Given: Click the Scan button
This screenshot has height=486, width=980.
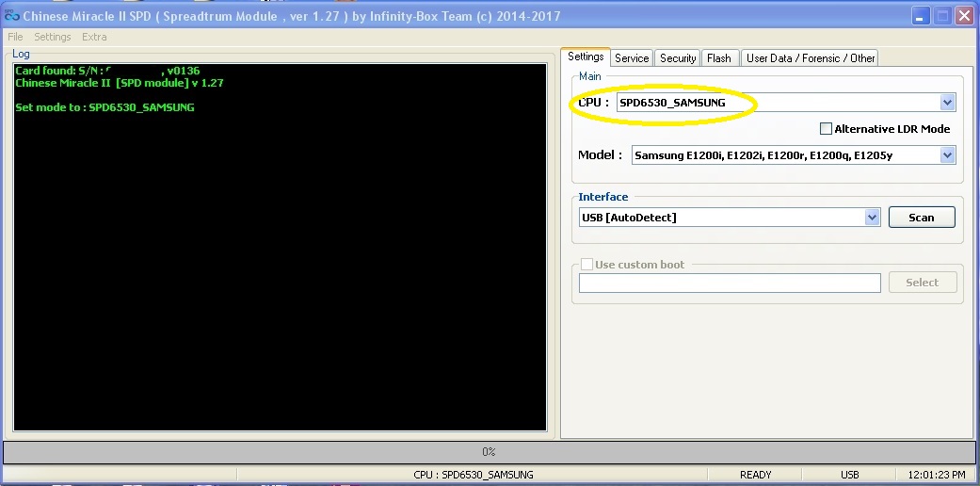Looking at the screenshot, I should (x=922, y=217).
